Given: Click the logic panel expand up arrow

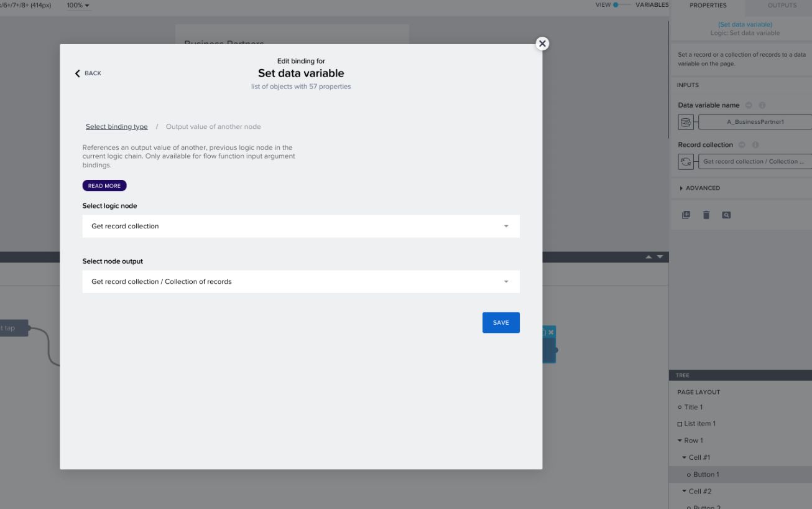Looking at the screenshot, I should (649, 257).
